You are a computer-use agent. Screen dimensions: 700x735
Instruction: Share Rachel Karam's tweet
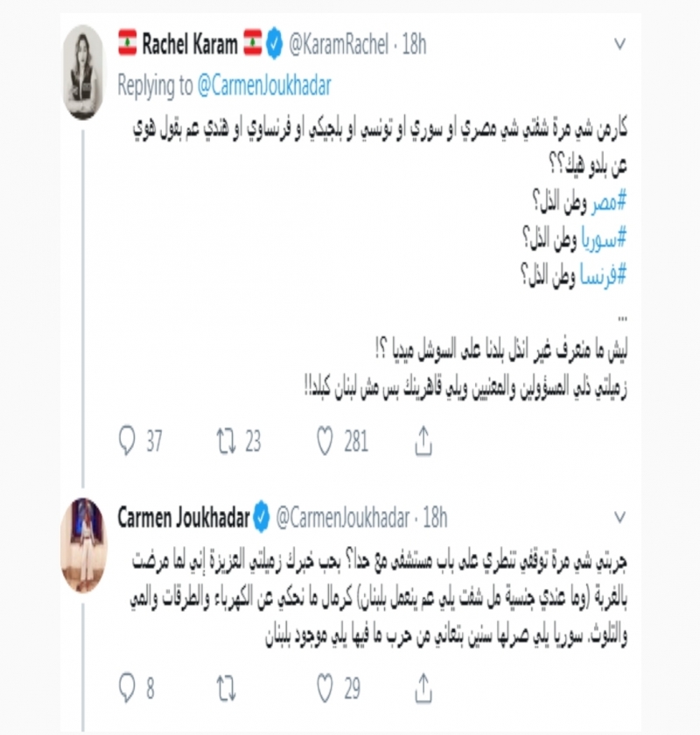(x=423, y=443)
